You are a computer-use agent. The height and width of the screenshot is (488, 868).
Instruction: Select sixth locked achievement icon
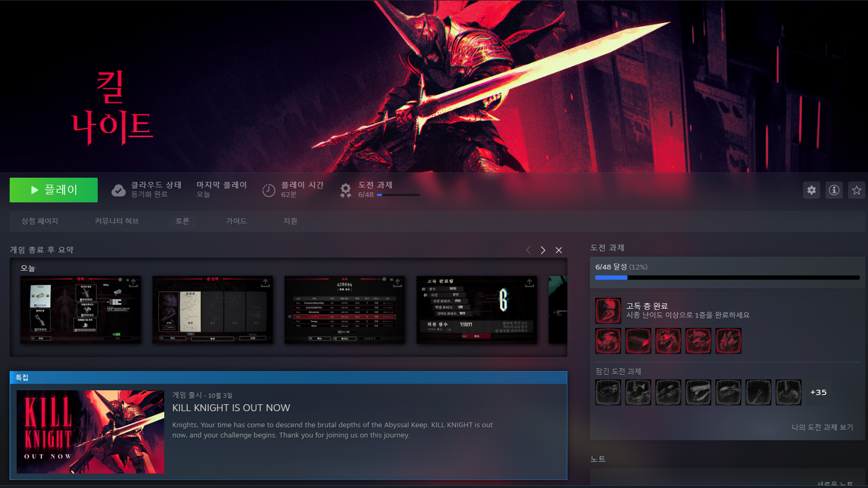[758, 392]
